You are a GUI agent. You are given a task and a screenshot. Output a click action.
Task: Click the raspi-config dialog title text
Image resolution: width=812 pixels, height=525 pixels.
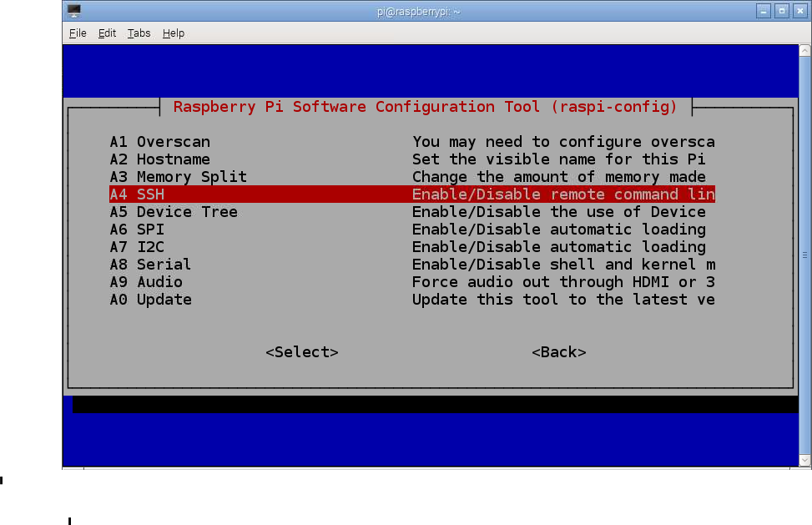click(425, 107)
